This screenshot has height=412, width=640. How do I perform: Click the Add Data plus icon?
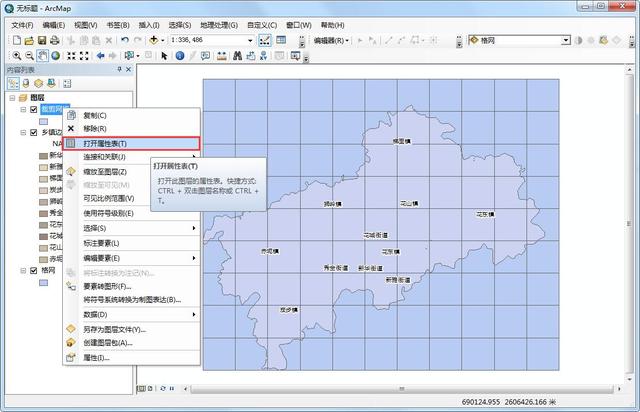[x=154, y=40]
